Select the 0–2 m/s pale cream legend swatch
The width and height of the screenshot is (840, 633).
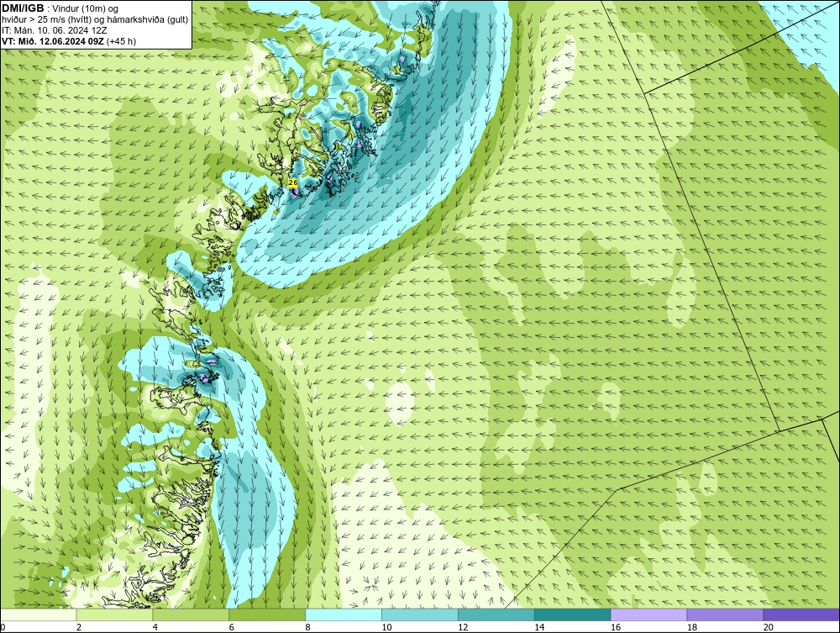pyautogui.click(x=39, y=615)
